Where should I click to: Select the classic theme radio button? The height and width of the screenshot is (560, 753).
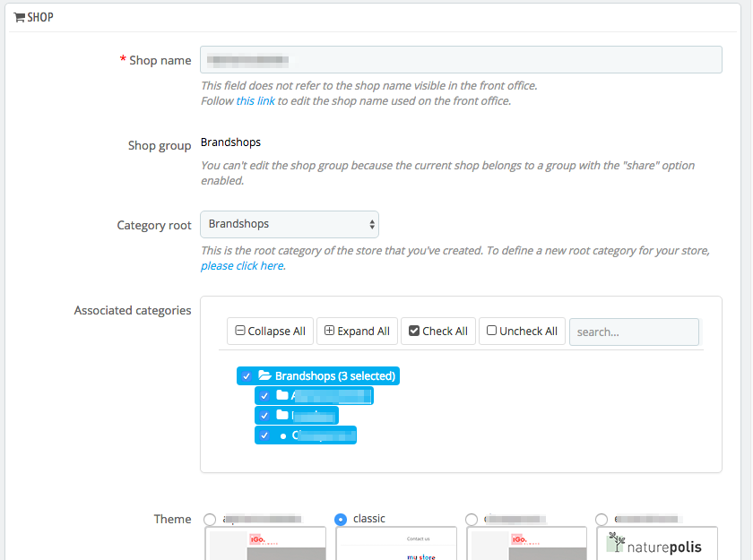click(341, 519)
